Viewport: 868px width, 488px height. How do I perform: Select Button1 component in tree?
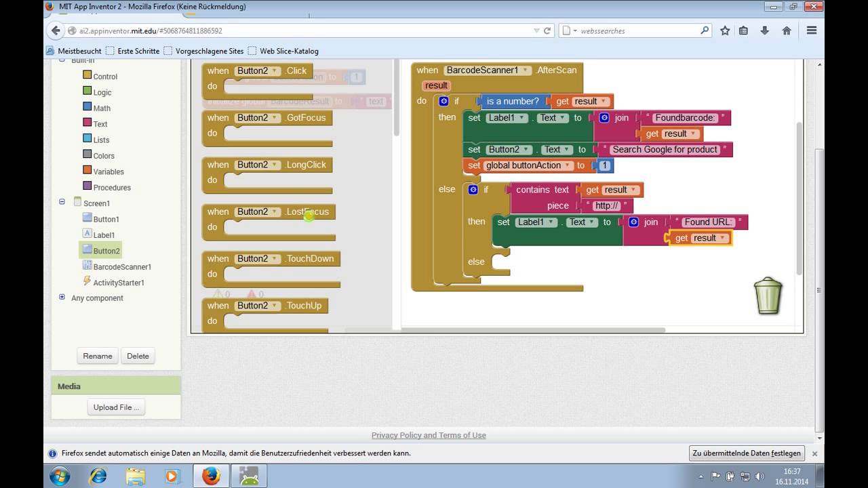pos(100,219)
